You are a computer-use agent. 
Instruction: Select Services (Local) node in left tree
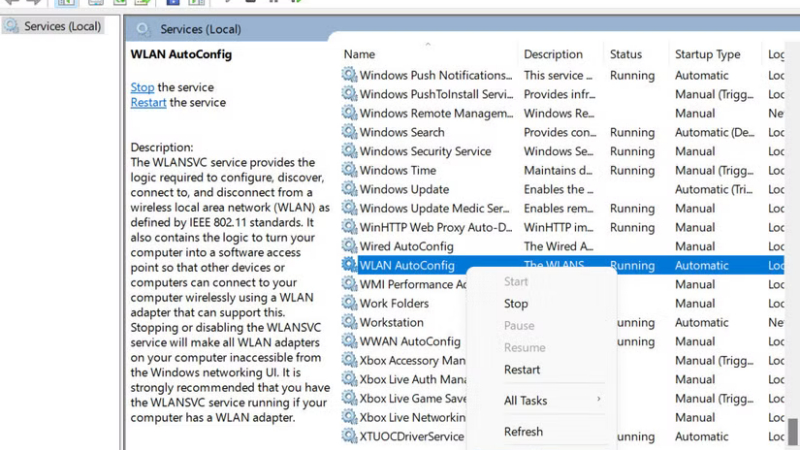53,26
